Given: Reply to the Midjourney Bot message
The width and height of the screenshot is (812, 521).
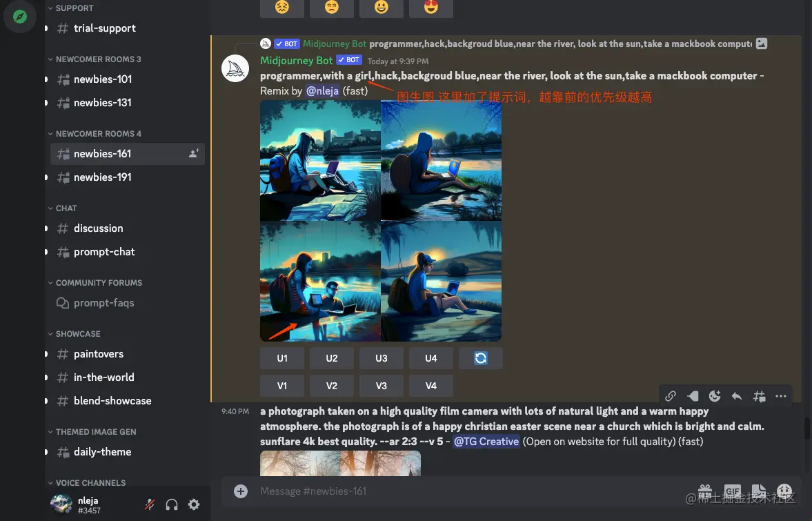Looking at the screenshot, I should 736,396.
